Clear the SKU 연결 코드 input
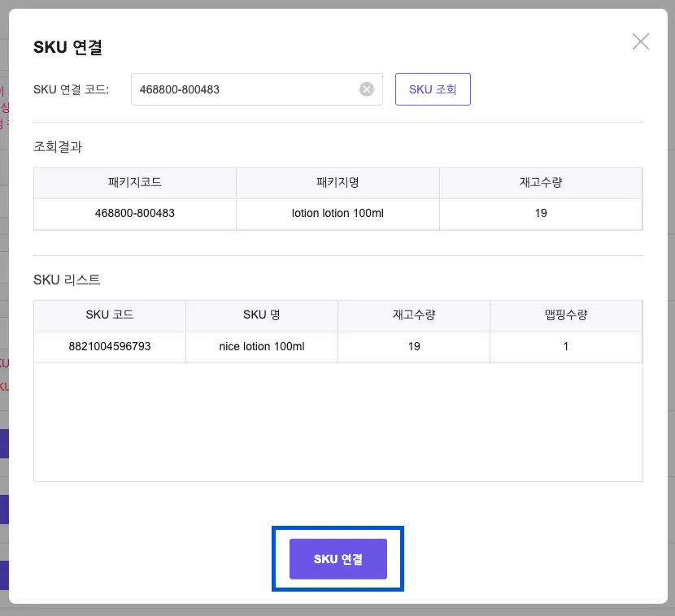The width and height of the screenshot is (675, 616). point(367,89)
